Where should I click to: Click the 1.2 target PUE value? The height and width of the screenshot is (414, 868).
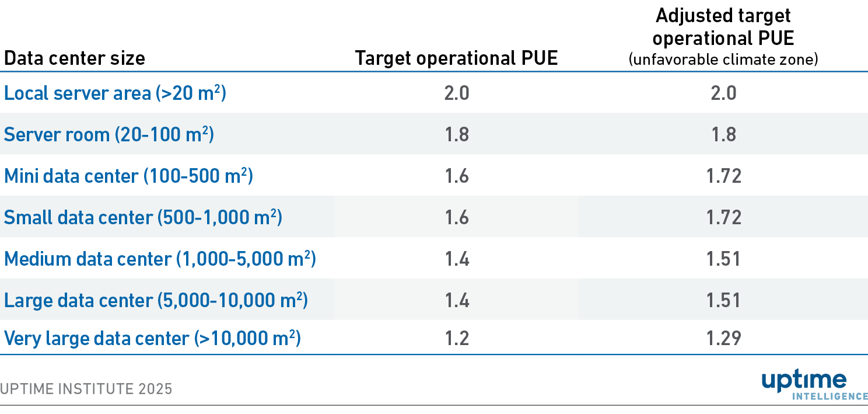click(x=457, y=338)
